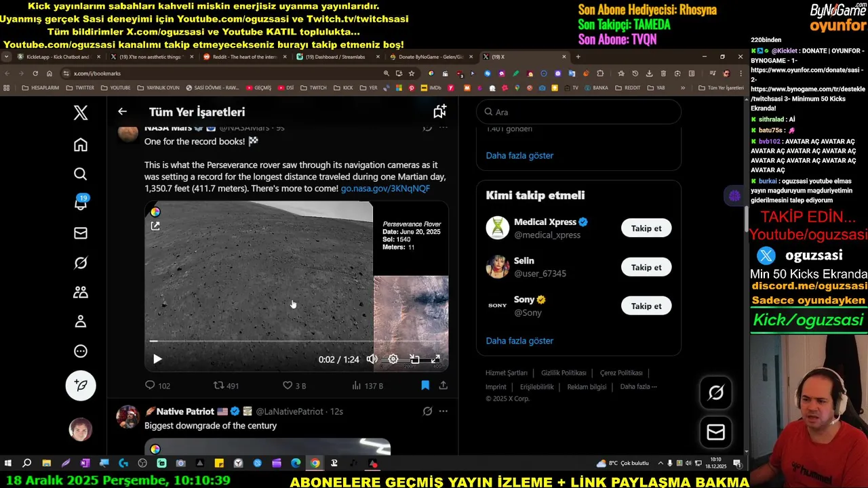868x488 pixels.
Task: Follow Selin with Takip et
Action: coord(646,267)
